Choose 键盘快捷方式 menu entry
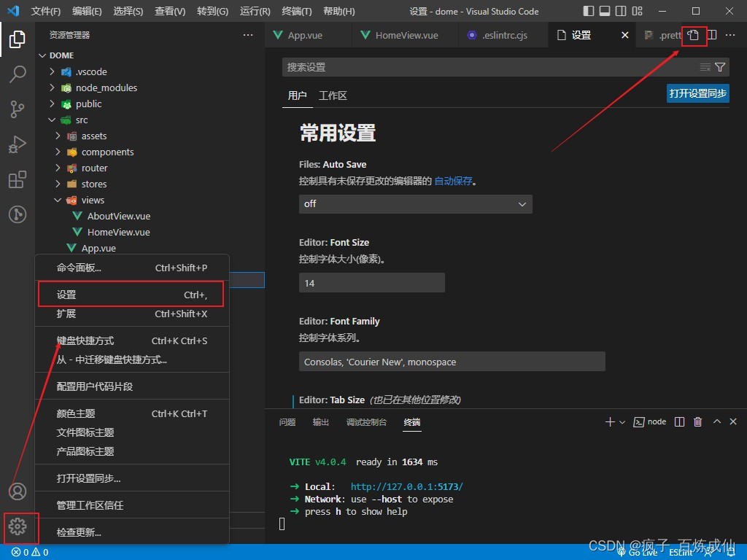The height and width of the screenshot is (560, 747). pos(132,341)
